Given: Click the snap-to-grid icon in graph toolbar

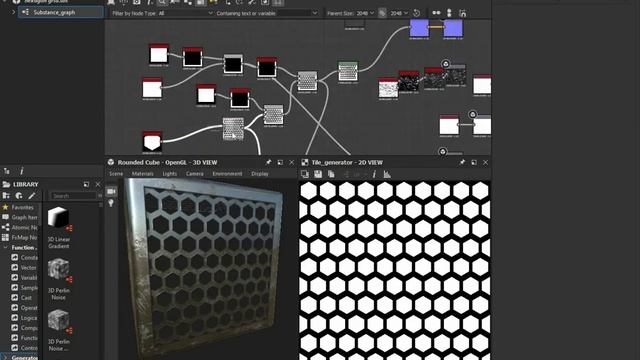Looking at the screenshot, I should pos(462,13).
